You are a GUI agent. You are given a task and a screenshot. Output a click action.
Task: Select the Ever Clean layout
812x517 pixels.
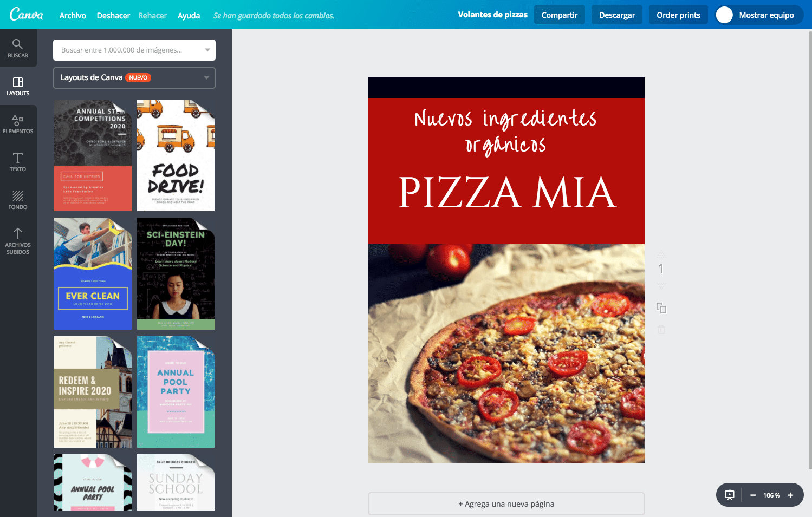(93, 274)
